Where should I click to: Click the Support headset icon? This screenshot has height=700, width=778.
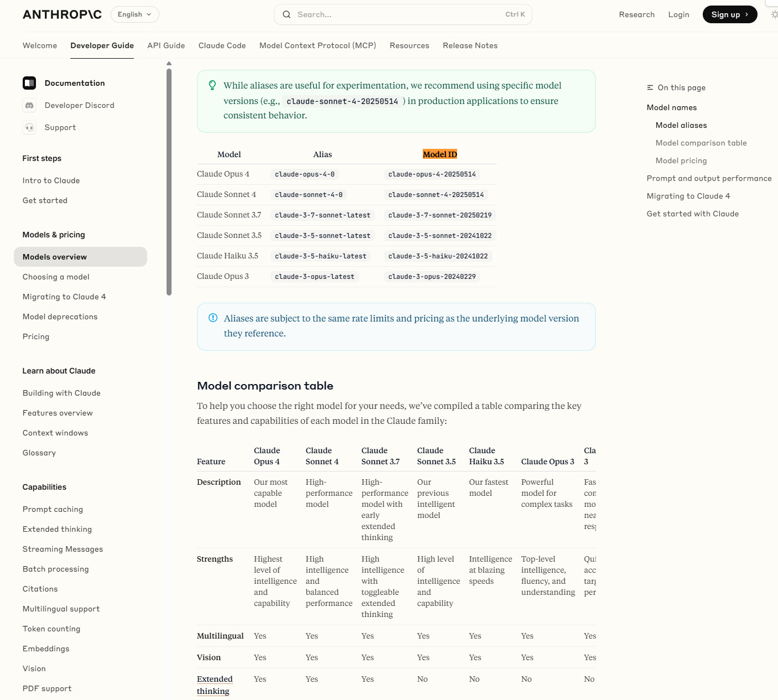[29, 127]
